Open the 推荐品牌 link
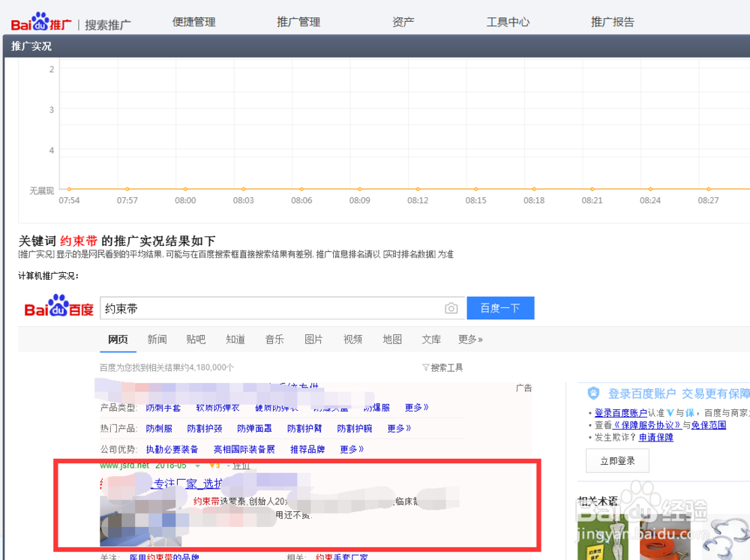Screen dimensions: 750x560 pyautogui.click(x=307, y=450)
